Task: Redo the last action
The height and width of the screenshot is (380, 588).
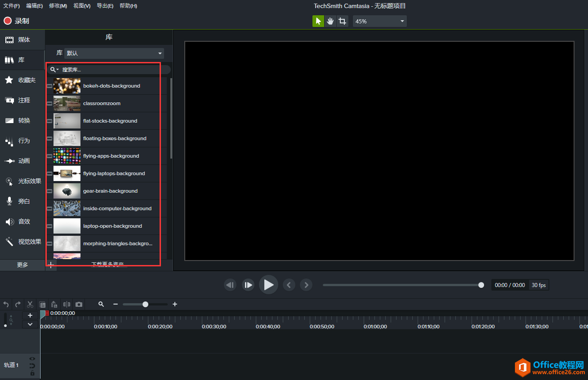Action: click(18, 304)
